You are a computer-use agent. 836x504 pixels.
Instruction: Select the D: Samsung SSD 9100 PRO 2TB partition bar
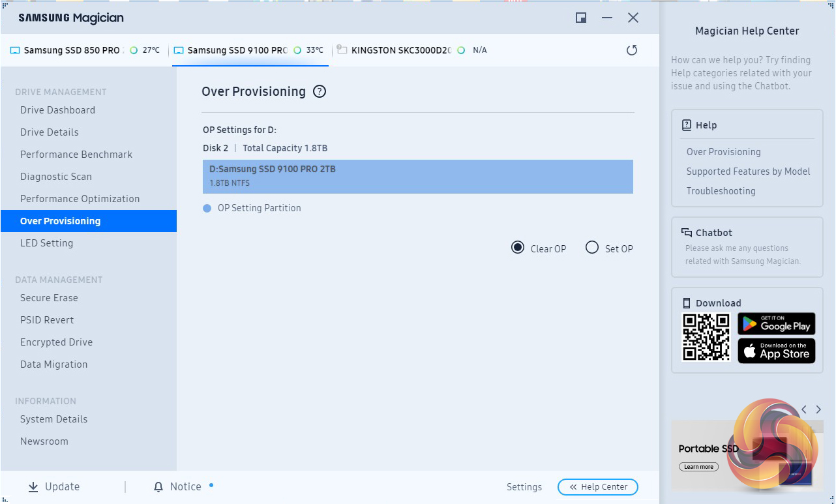pos(417,177)
